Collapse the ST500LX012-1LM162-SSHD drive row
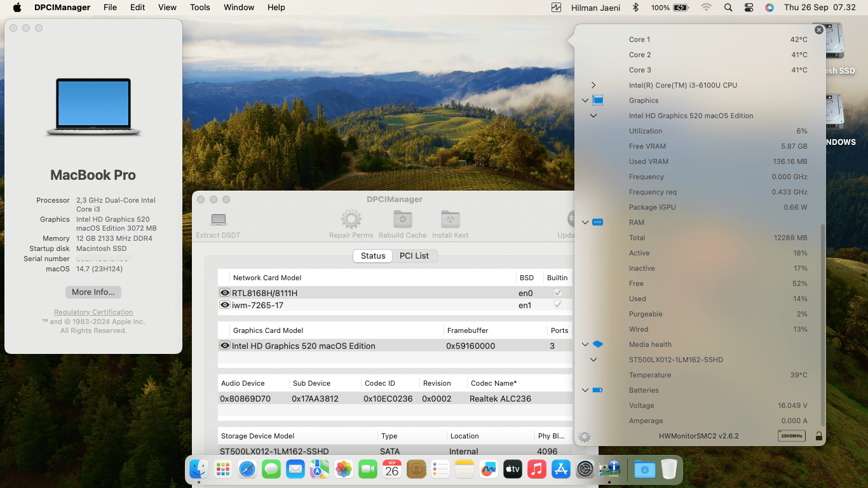Viewport: 868px width, 488px height. click(593, 360)
